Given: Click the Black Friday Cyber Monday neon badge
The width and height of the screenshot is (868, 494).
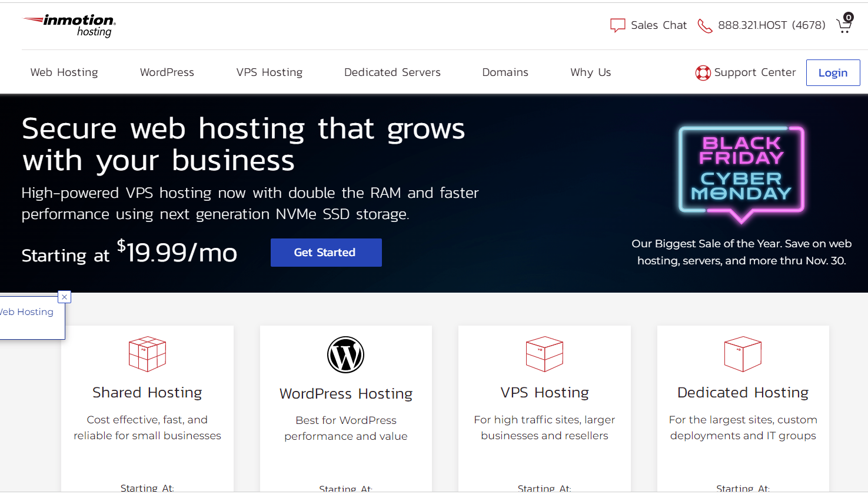Looking at the screenshot, I should (741, 174).
